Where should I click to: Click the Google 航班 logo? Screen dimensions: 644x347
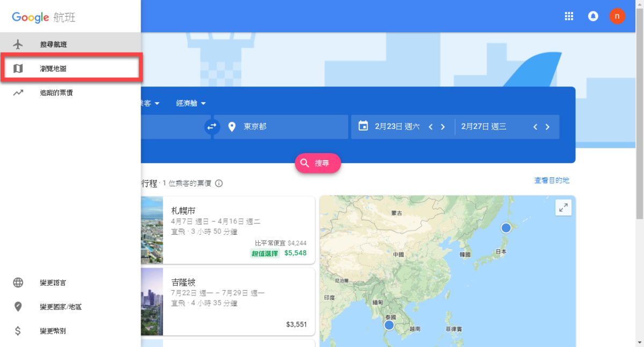(43, 17)
